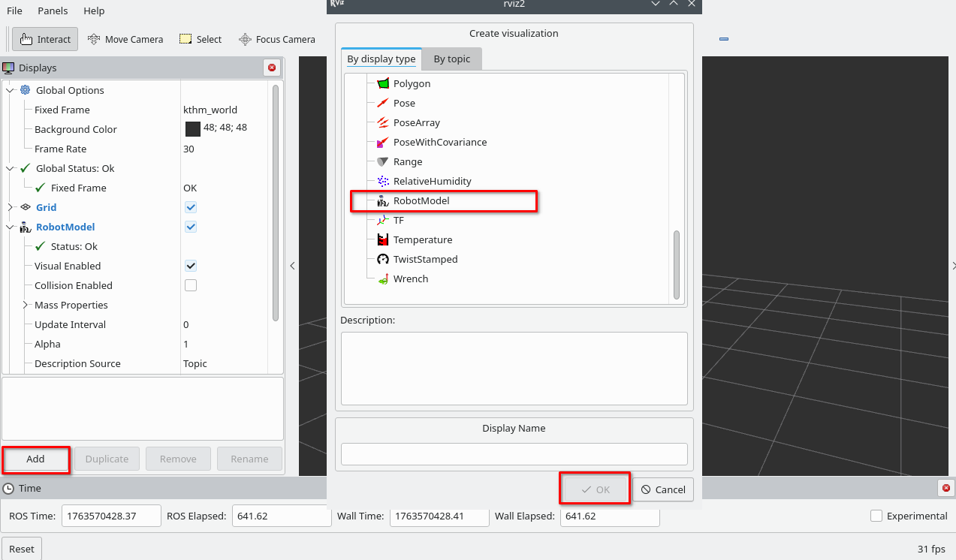Viewport: 956px width, 560px height.
Task: Open the File menu
Action: point(14,11)
